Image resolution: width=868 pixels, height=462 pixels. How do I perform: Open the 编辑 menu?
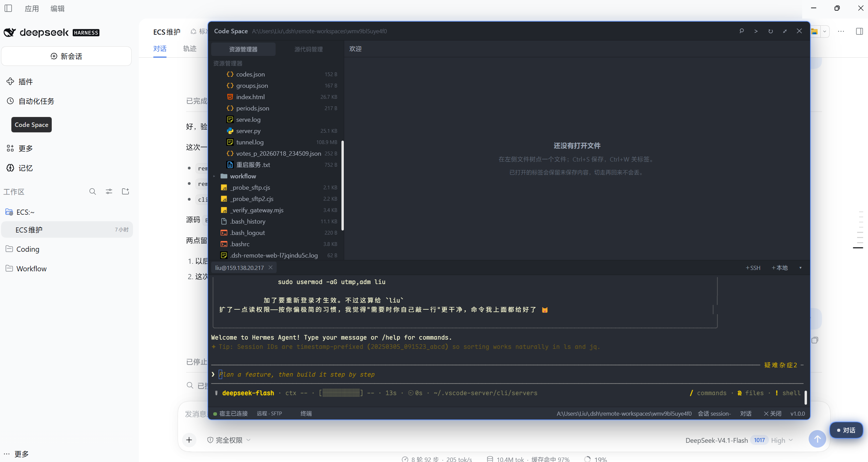(x=57, y=8)
